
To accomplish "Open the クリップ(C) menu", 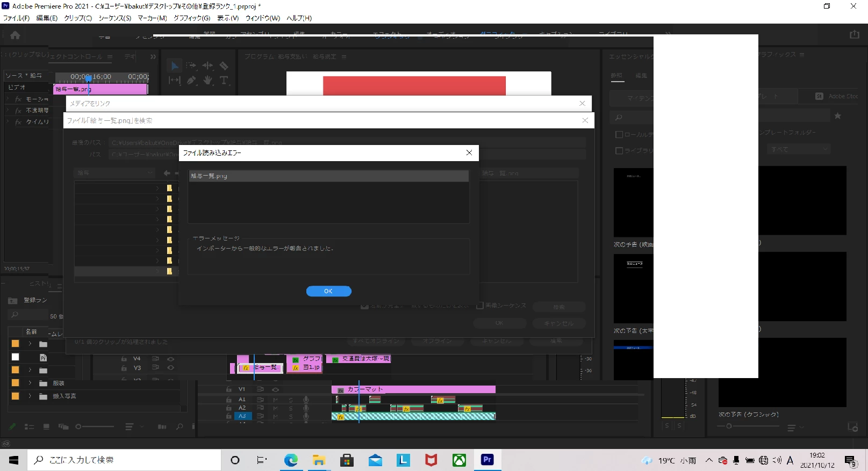I will (x=78, y=18).
